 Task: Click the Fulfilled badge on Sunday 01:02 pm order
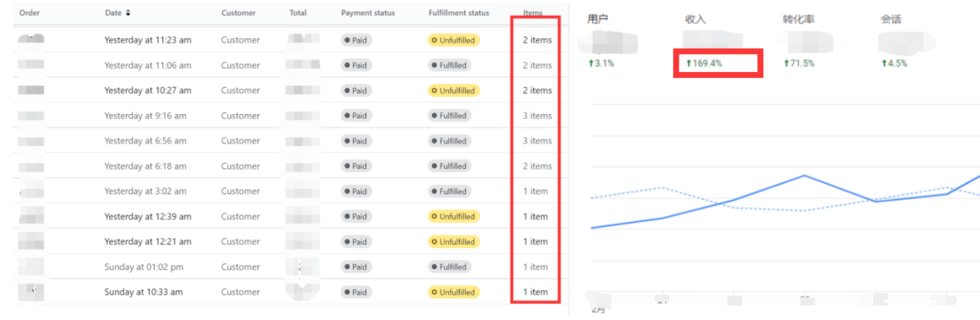[x=450, y=267]
